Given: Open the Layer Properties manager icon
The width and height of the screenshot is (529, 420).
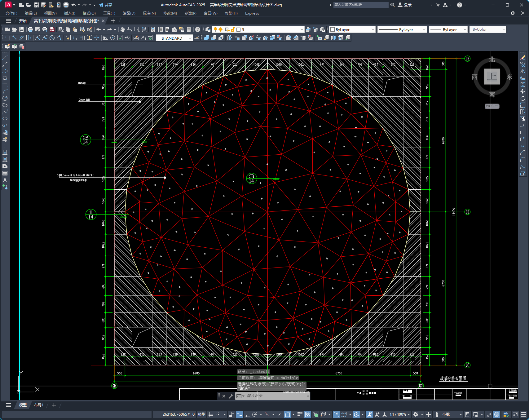Looking at the screenshot, I should coord(208,29).
